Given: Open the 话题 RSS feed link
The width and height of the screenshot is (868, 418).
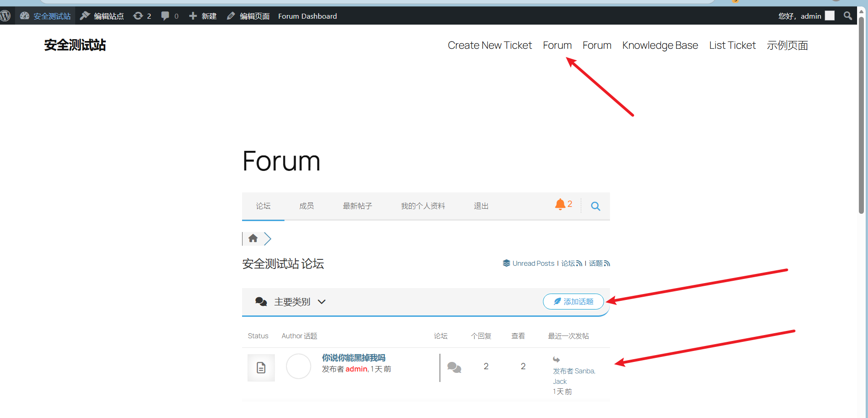Looking at the screenshot, I should [599, 263].
